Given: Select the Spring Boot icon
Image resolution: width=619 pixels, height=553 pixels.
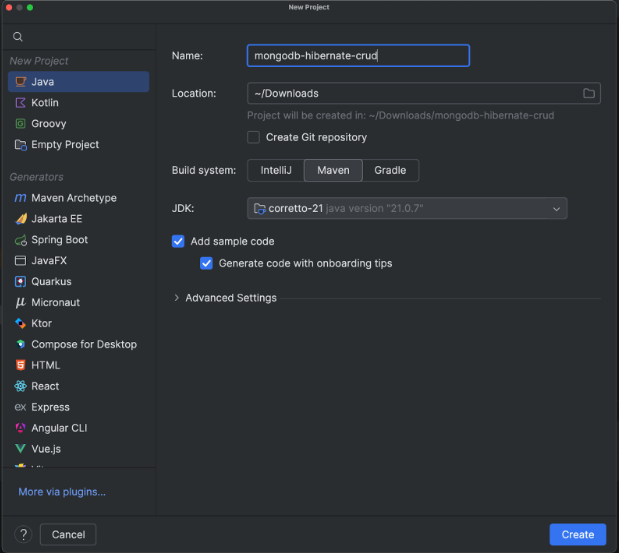Looking at the screenshot, I should point(20,240).
